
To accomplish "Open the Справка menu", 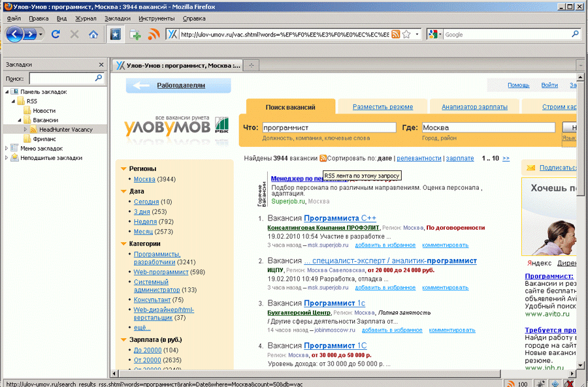I will pos(194,18).
